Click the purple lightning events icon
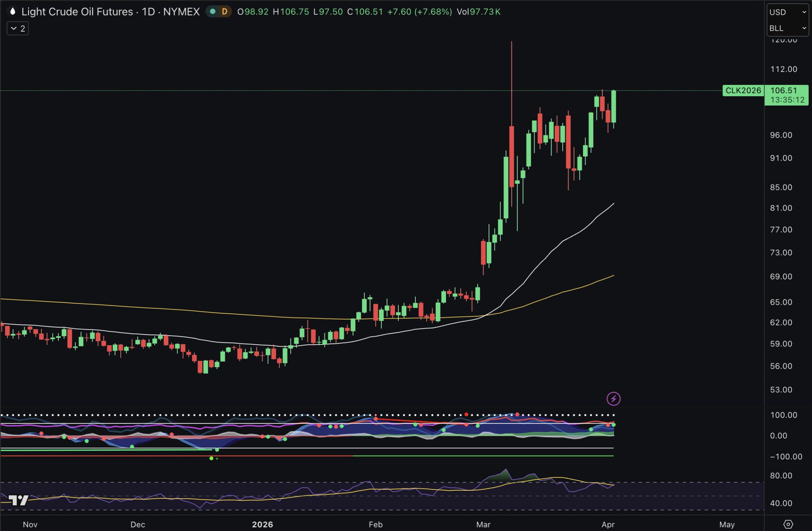 [613, 399]
